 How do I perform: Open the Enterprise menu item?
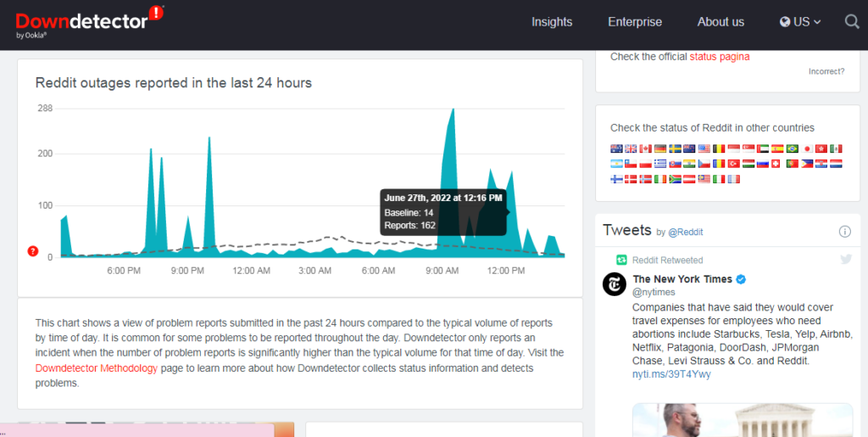(635, 21)
